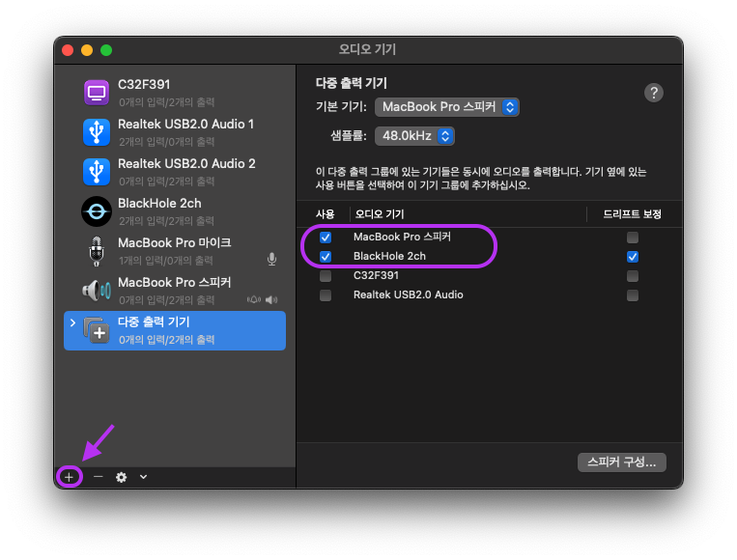737x560 pixels.
Task: Click the MacBook Pro 스피커 speaker icon
Action: [97, 291]
